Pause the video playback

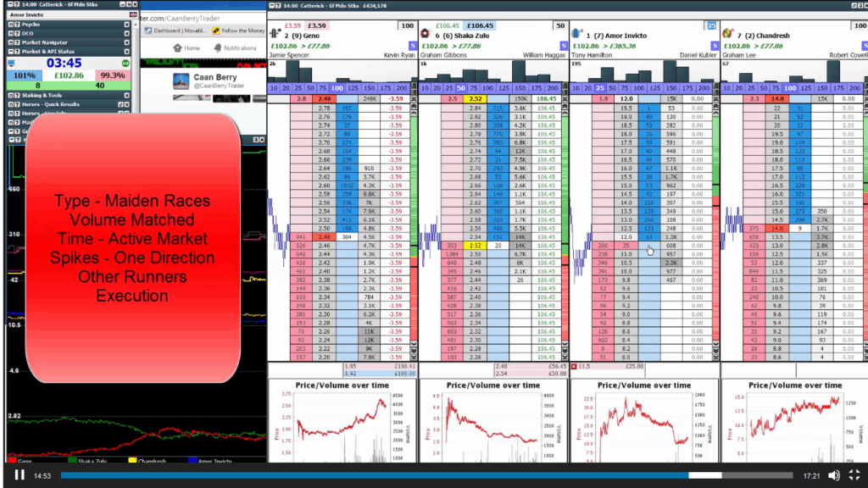point(19,475)
